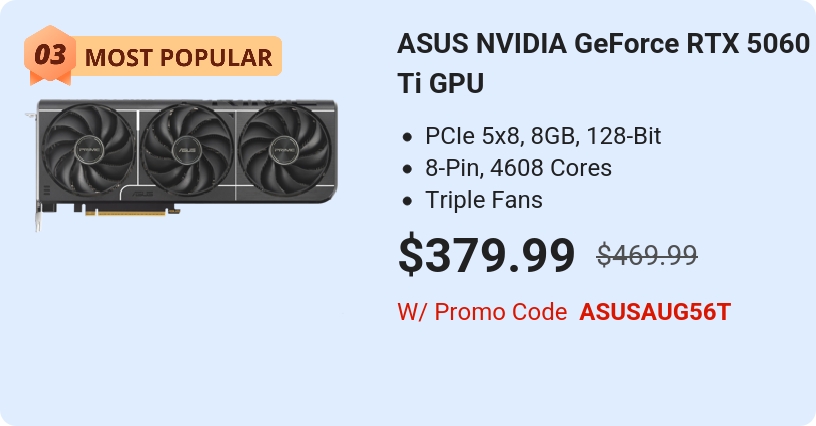Click the crossed-out $469.99 original price
Screen dimensions: 816x426
pyautogui.click(x=647, y=256)
